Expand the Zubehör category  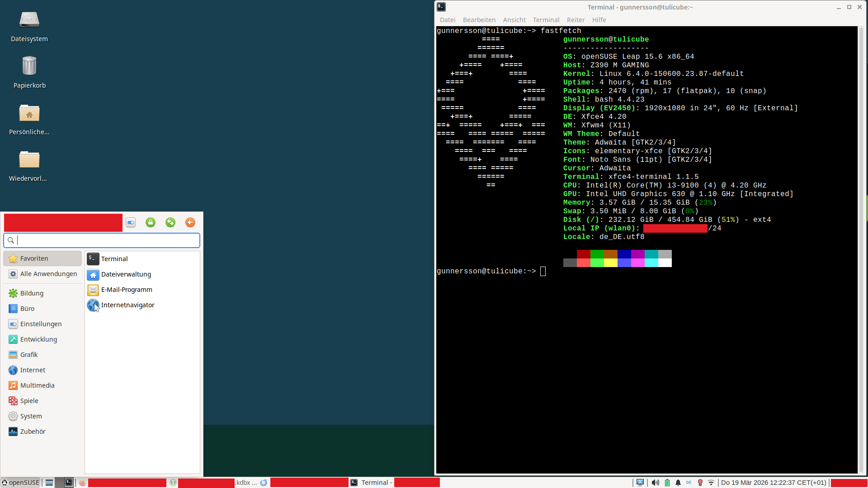33,432
